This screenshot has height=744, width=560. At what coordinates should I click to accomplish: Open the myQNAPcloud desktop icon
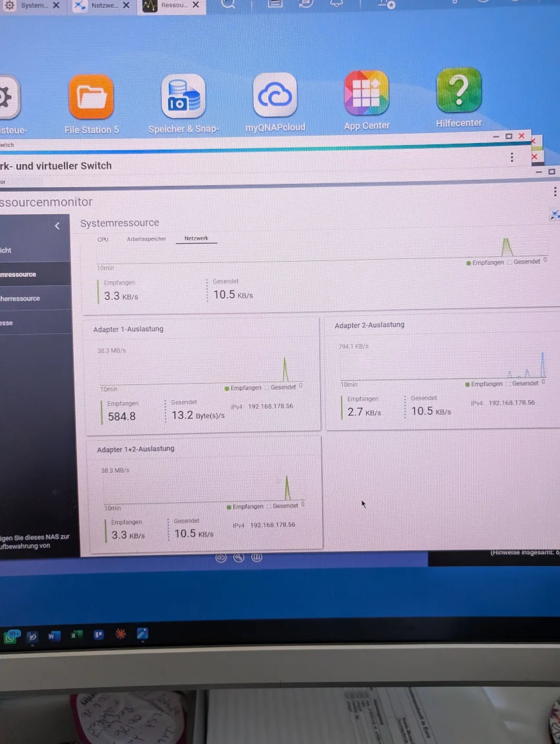tap(275, 94)
